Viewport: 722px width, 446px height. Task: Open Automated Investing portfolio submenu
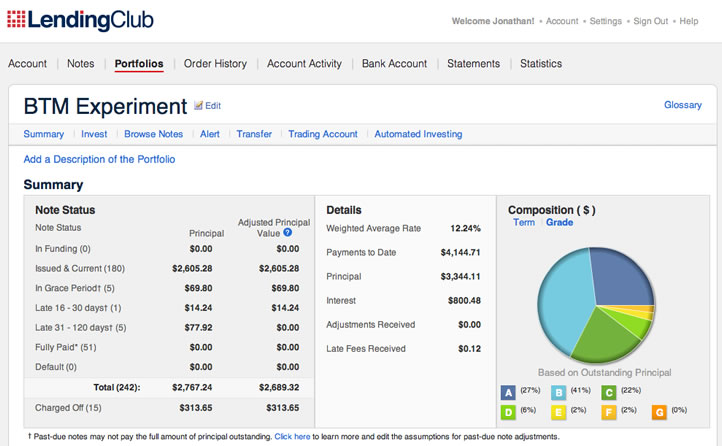(418, 134)
